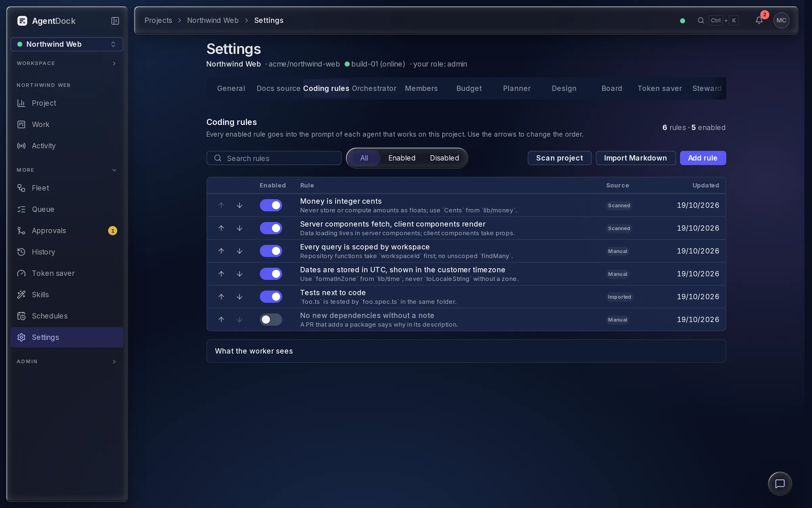Viewport: 812px width, 508px height.
Task: Click the AgentDock logo icon
Action: click(x=22, y=21)
